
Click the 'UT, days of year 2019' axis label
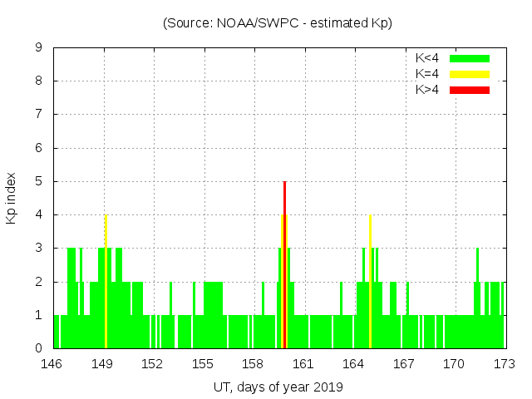pos(278,387)
